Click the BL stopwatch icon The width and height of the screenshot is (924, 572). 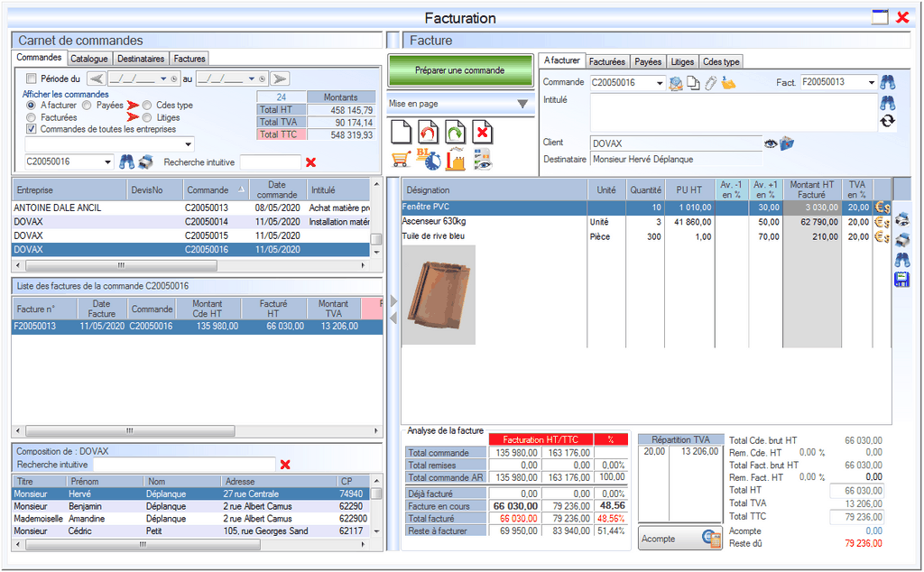point(429,160)
